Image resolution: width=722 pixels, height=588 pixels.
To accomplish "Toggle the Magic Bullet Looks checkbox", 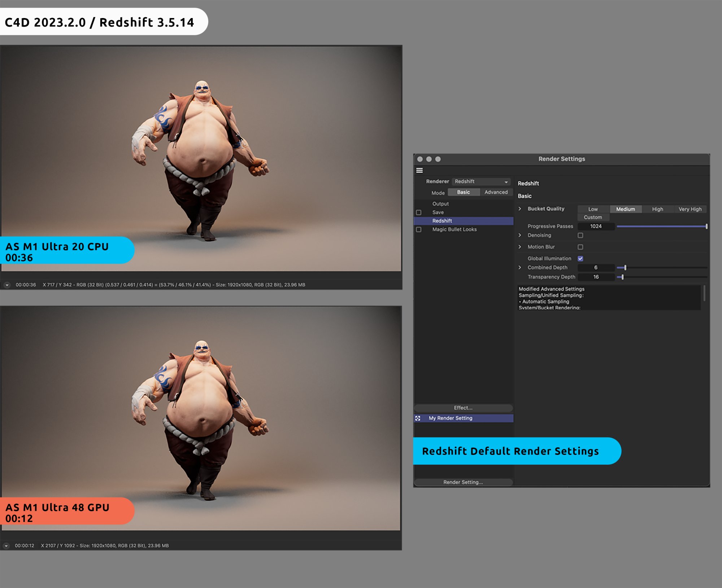I will click(x=419, y=229).
